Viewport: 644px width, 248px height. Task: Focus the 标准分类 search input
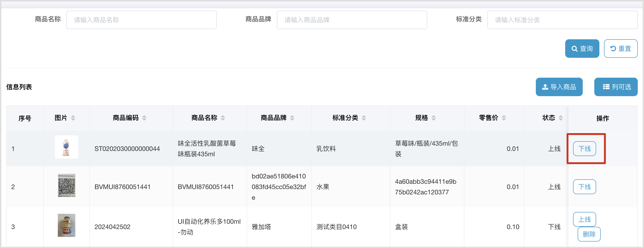562,20
